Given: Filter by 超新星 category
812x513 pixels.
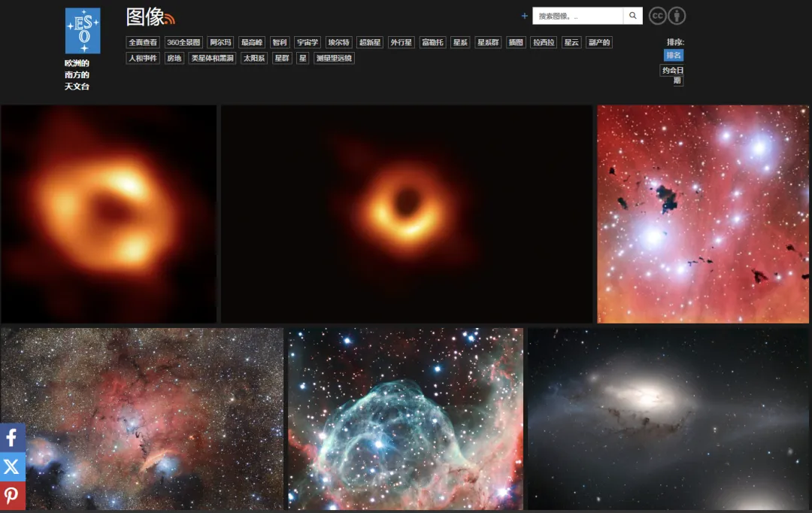Looking at the screenshot, I should click(371, 43).
